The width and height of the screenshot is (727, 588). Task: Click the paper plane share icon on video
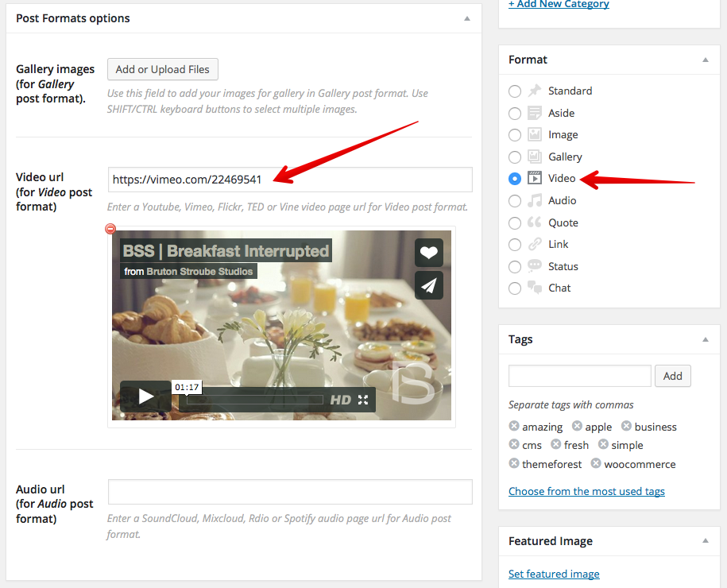[428, 285]
